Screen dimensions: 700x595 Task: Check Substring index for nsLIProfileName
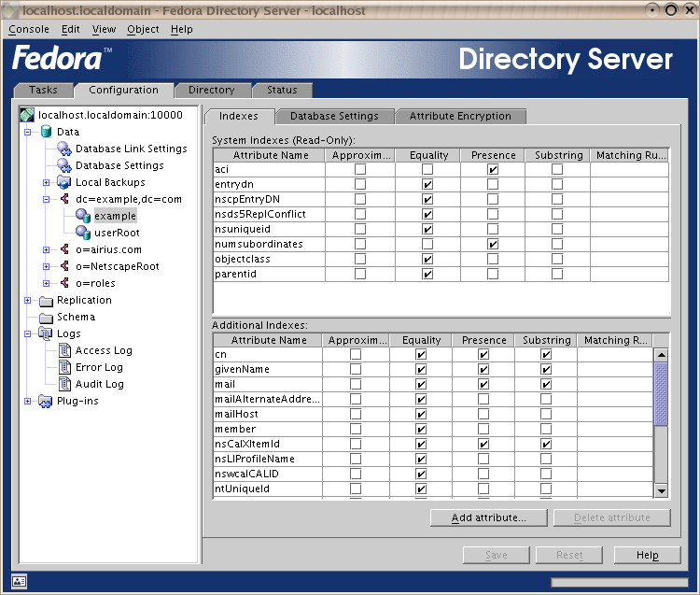546,459
